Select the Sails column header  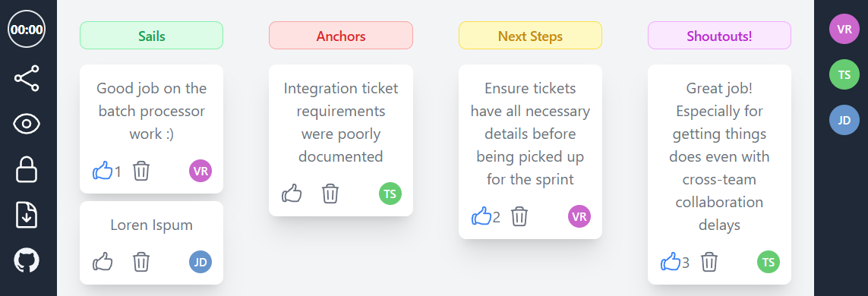click(x=152, y=36)
